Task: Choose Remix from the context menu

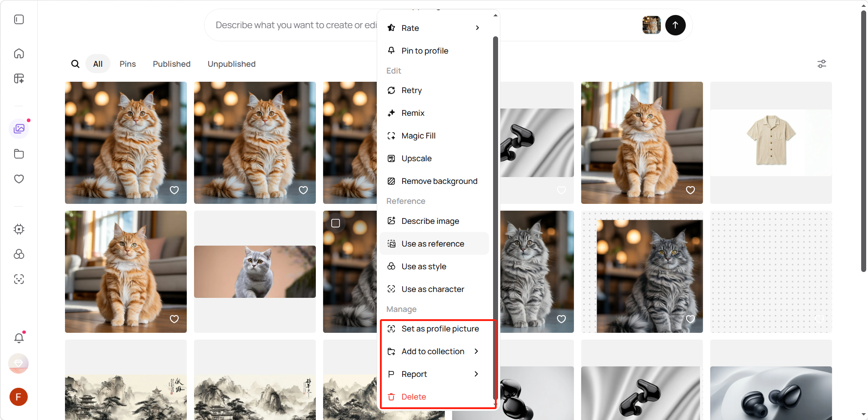Action: tap(434, 113)
